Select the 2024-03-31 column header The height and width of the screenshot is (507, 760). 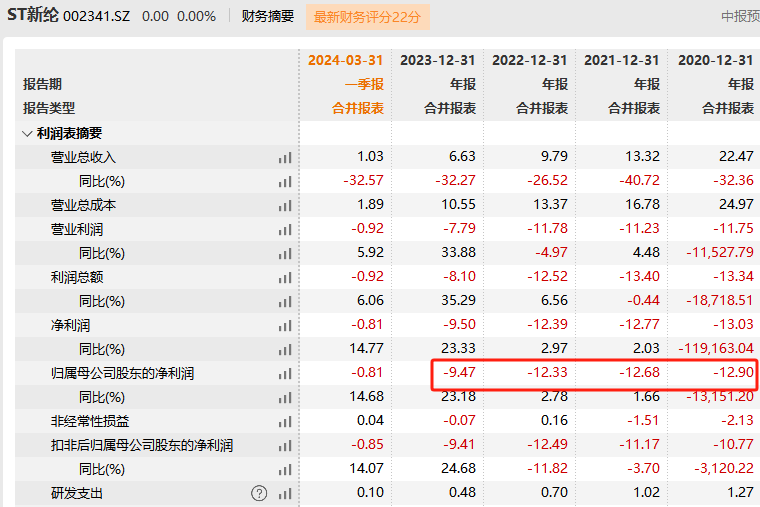[345, 60]
